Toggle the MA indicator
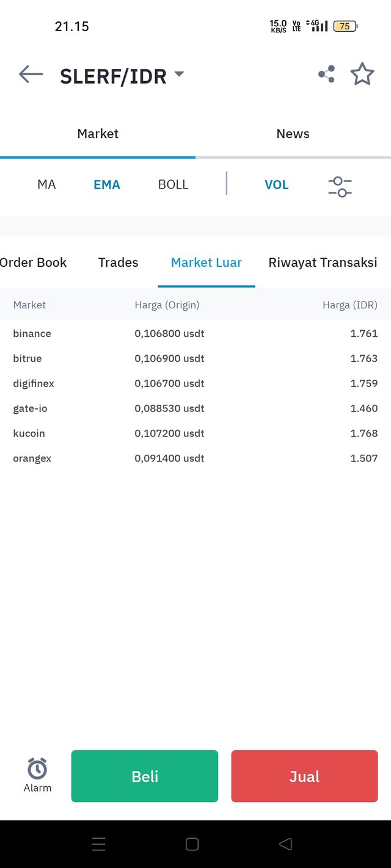This screenshot has width=391, height=868. point(46,184)
